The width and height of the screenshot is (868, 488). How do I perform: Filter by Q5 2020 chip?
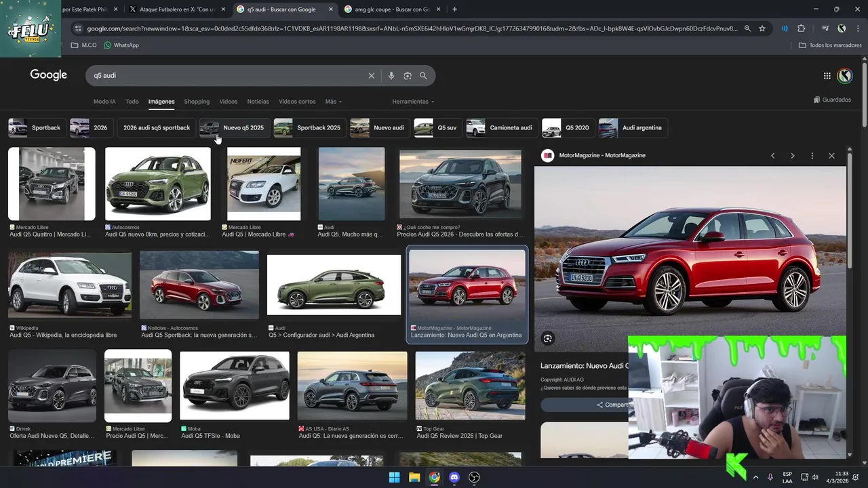(568, 127)
